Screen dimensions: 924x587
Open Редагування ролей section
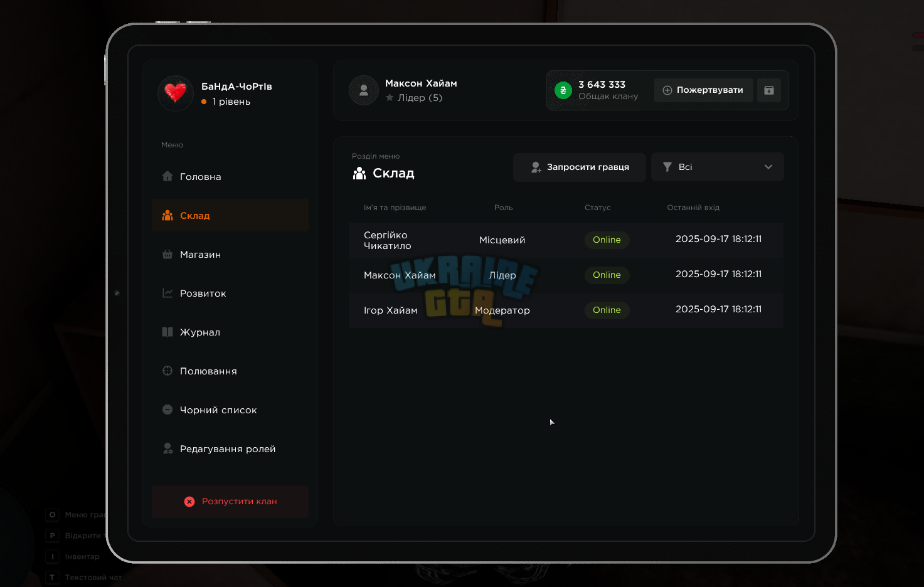click(x=230, y=448)
